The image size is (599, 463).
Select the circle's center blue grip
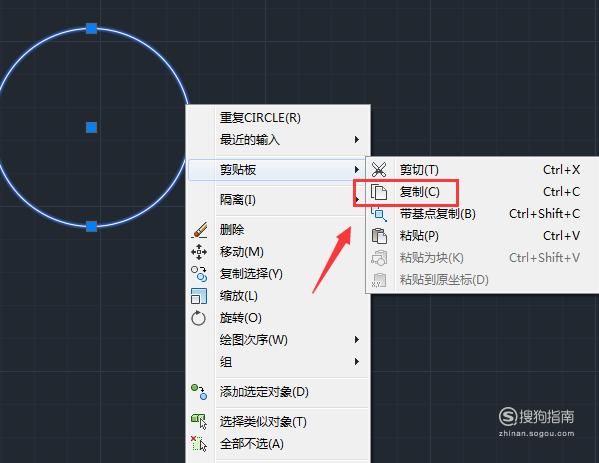pyautogui.click(x=91, y=127)
